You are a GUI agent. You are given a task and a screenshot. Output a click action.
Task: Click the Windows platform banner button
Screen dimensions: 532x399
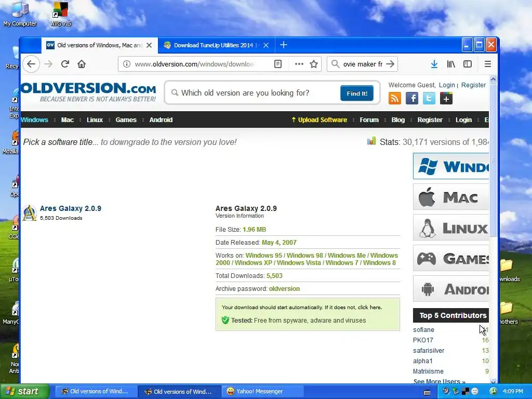point(451,166)
